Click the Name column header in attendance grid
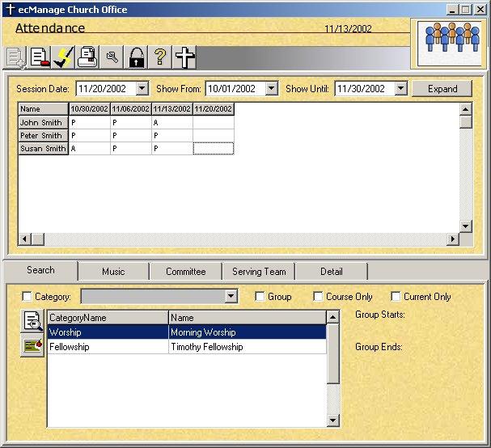Image resolution: width=491 pixels, height=448 pixels. pyautogui.click(x=43, y=109)
